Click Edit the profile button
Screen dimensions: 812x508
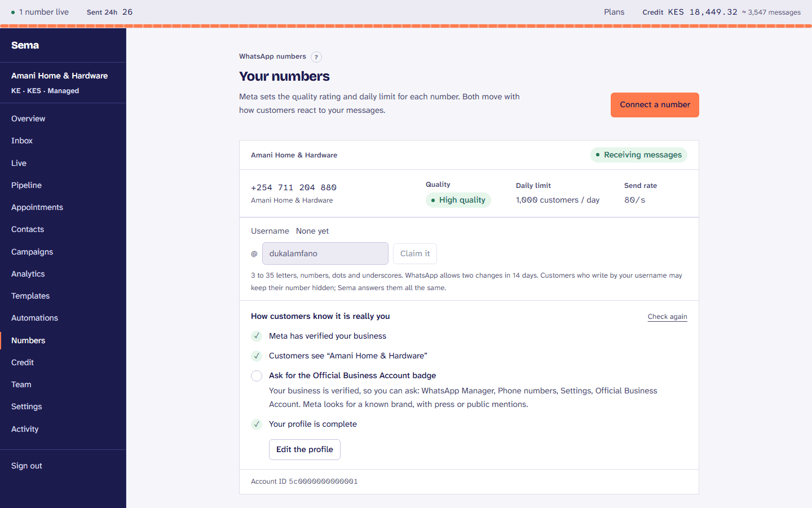tap(304, 449)
